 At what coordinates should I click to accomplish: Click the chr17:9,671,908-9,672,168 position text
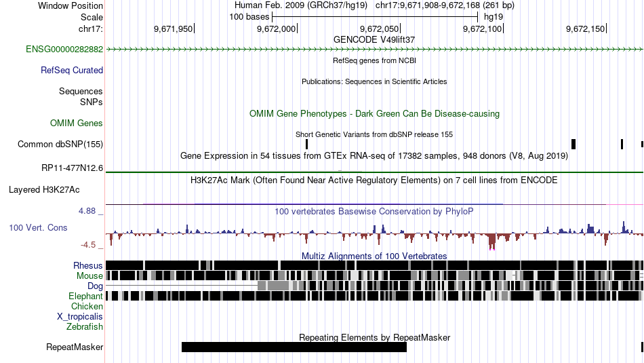coord(445,5)
